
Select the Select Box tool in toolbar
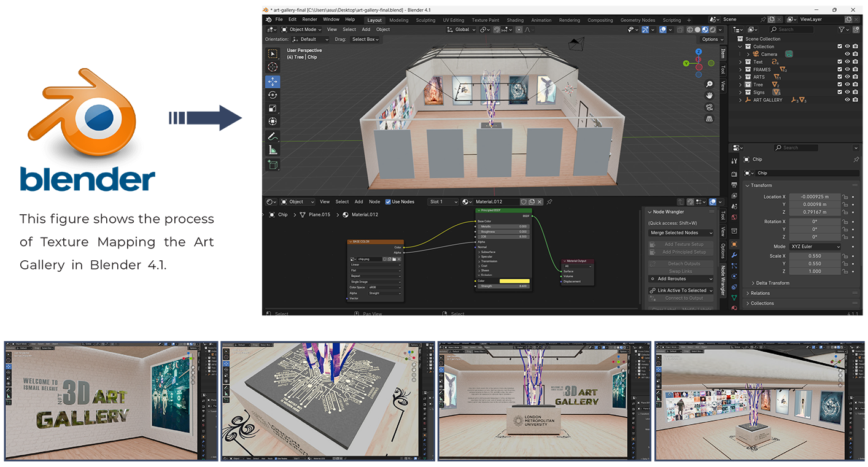(x=273, y=54)
